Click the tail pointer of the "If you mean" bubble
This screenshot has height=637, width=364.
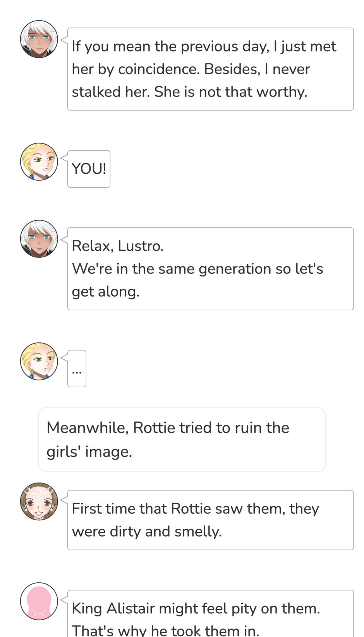(64, 35)
